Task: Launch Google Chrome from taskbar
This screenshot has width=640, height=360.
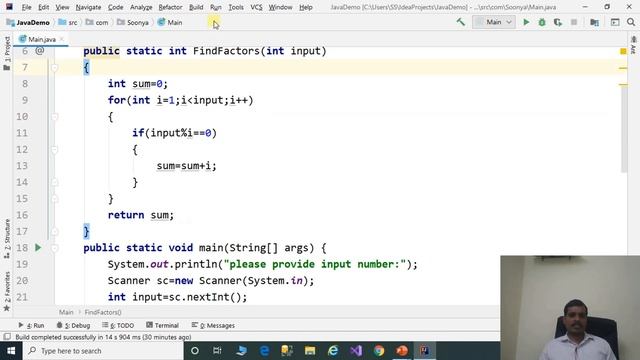Action: (379, 351)
